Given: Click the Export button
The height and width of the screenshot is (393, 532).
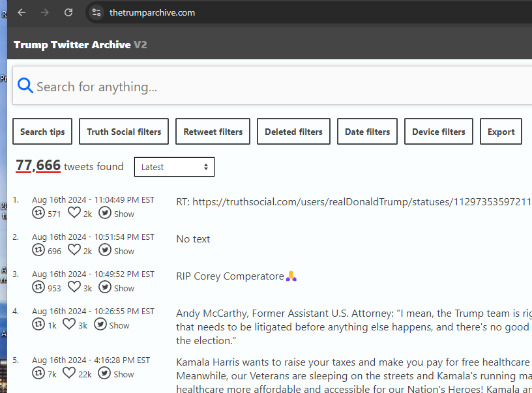Looking at the screenshot, I should [x=501, y=132].
